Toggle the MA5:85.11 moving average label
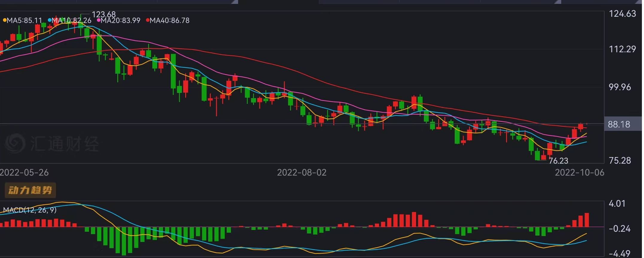Image resolution: width=644 pixels, height=258 pixels. click(x=25, y=20)
